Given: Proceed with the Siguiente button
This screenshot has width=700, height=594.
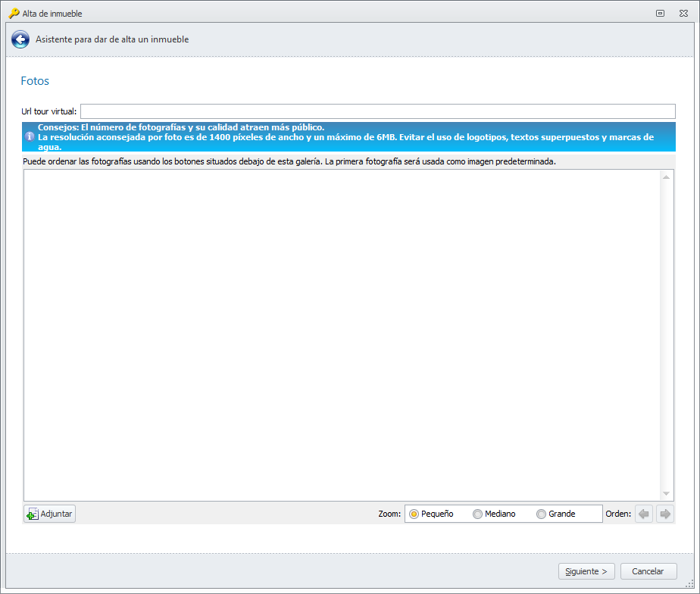Looking at the screenshot, I should point(586,571).
